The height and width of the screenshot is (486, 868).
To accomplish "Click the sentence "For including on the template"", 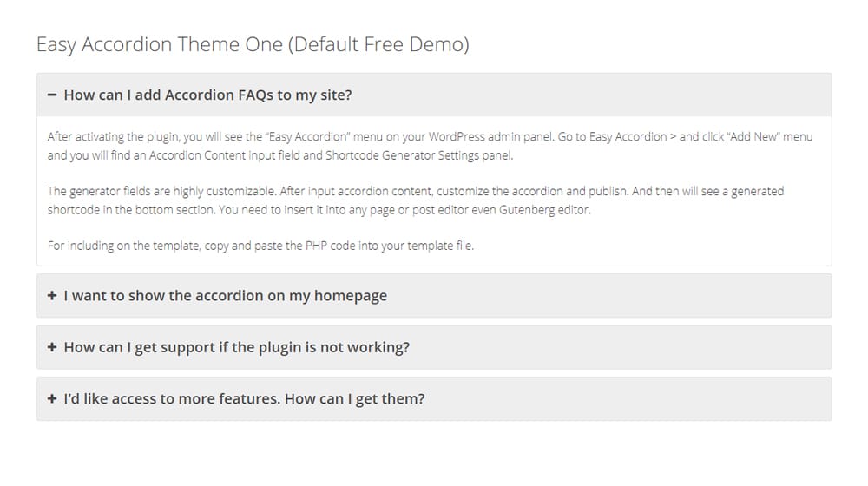I will 260,246.
